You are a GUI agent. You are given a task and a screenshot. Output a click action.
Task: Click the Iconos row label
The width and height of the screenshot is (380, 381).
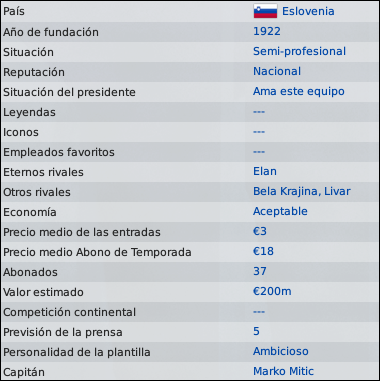point(21,132)
